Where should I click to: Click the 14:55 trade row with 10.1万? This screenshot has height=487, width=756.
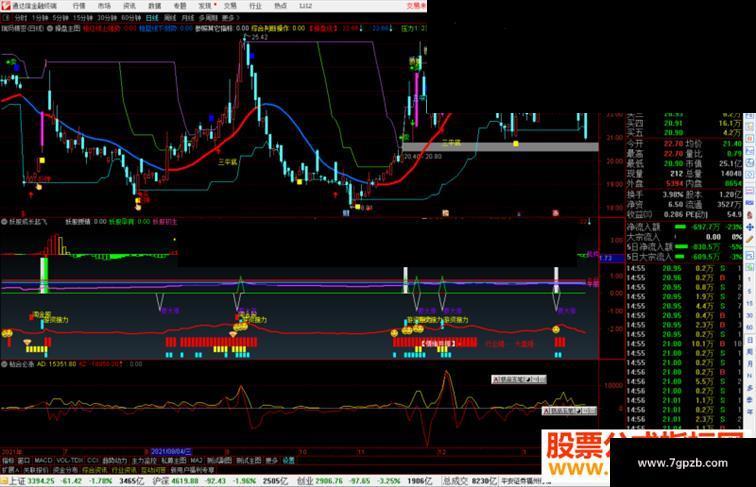pyautogui.click(x=684, y=344)
